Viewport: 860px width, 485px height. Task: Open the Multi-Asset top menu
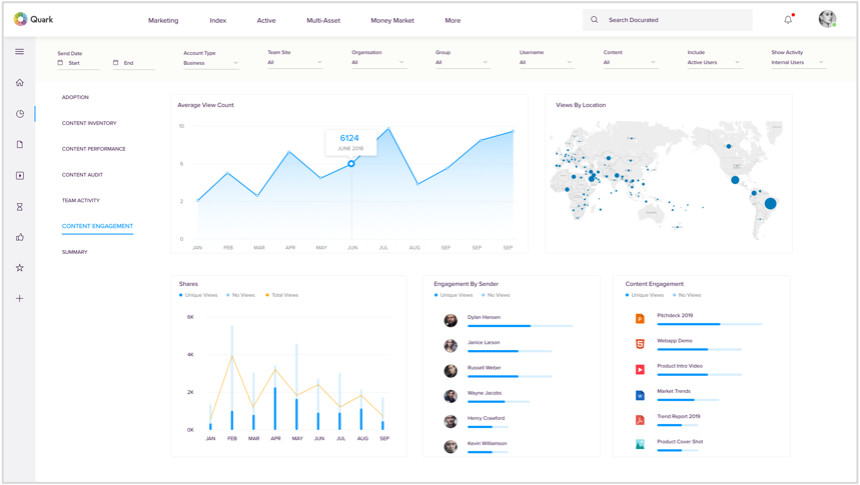[x=323, y=20]
